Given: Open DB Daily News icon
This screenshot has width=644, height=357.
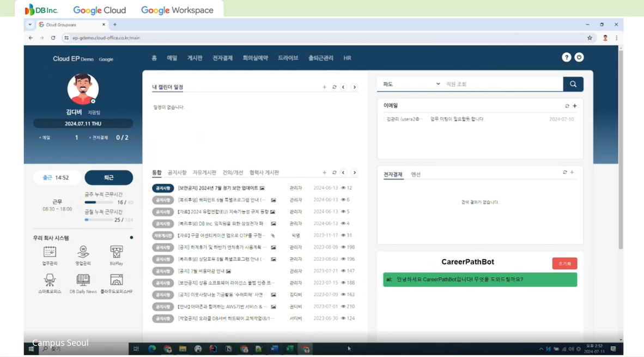Looking at the screenshot, I should (83, 284).
